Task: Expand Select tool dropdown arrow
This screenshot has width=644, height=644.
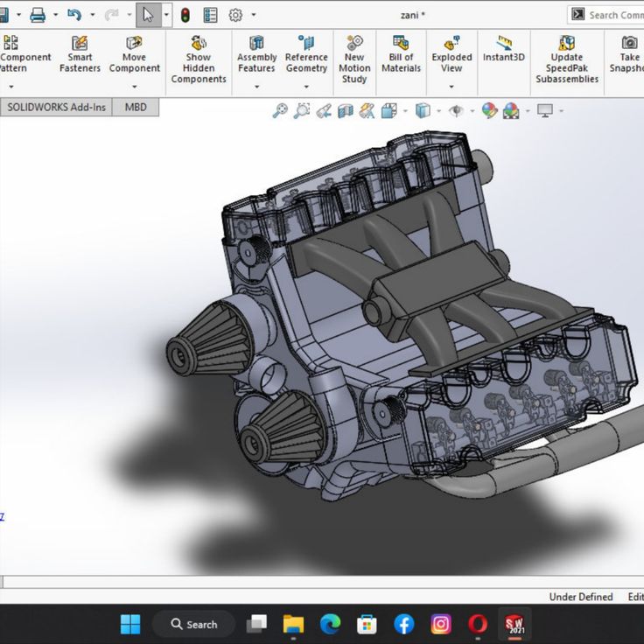Action: coord(166,15)
